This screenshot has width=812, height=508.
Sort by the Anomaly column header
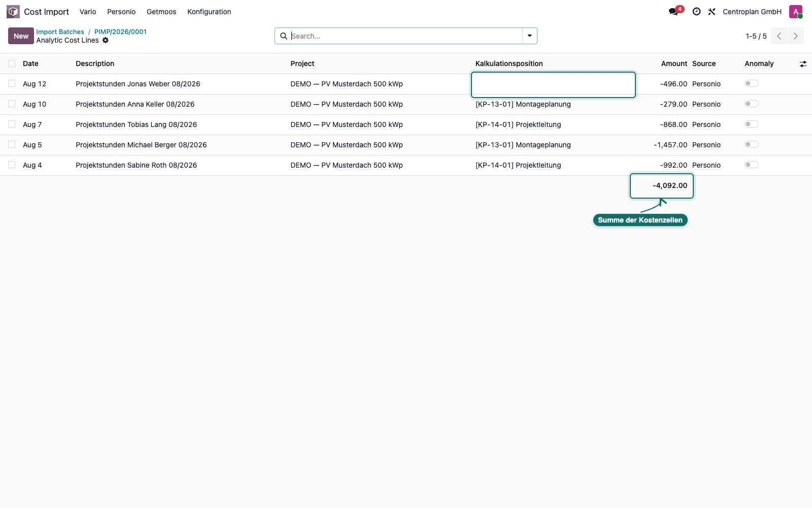(x=759, y=63)
